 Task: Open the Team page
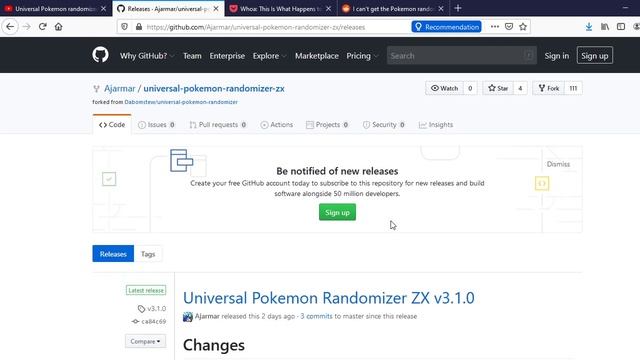192,56
